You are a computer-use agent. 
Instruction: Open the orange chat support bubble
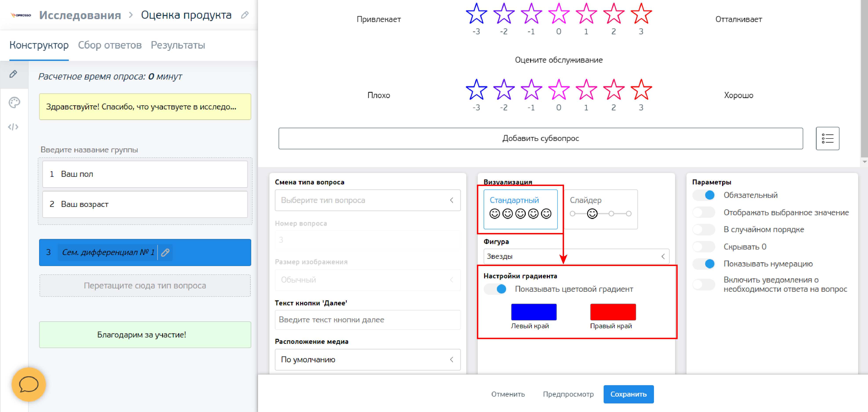coord(29,384)
